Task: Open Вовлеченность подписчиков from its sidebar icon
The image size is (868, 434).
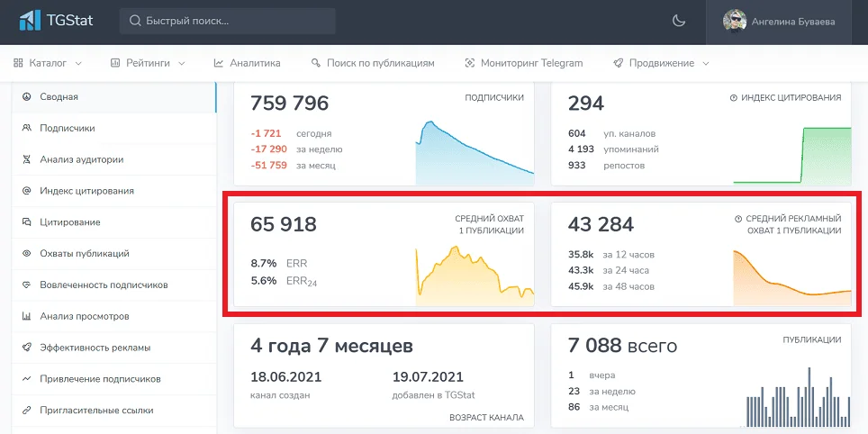Action: pyautogui.click(x=27, y=285)
